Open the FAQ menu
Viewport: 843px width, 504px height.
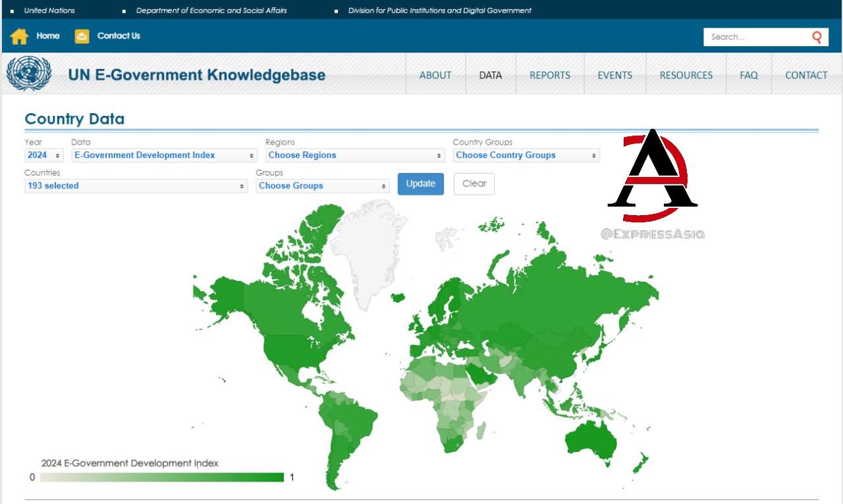[749, 75]
